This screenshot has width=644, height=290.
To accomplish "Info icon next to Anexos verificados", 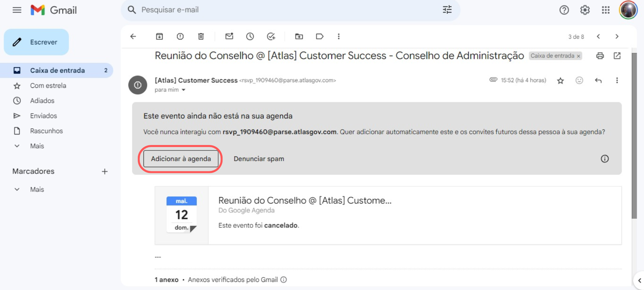I will (284, 280).
